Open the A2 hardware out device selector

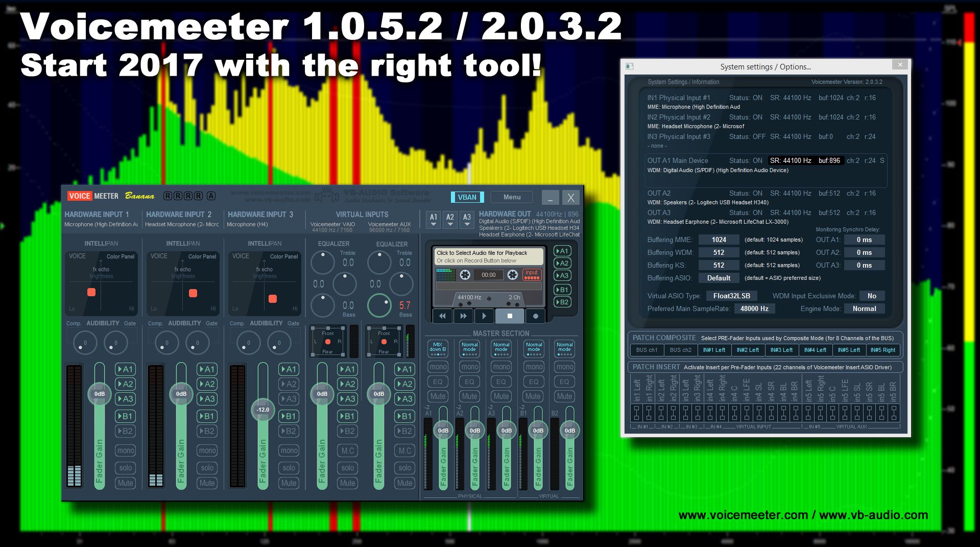[450, 220]
